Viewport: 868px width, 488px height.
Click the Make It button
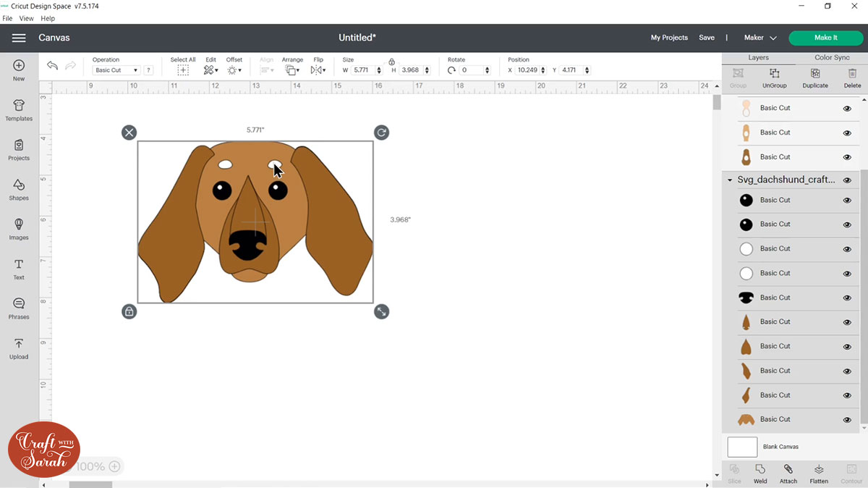tap(825, 37)
